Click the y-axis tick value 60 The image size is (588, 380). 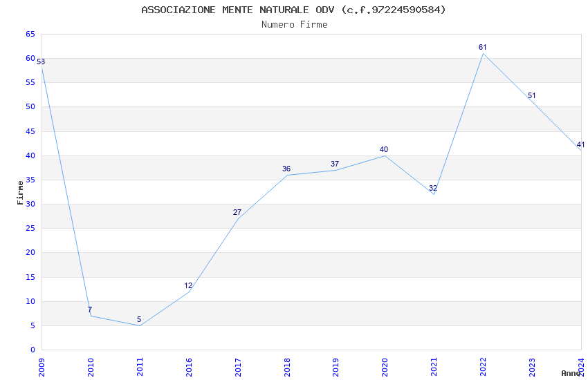point(30,59)
